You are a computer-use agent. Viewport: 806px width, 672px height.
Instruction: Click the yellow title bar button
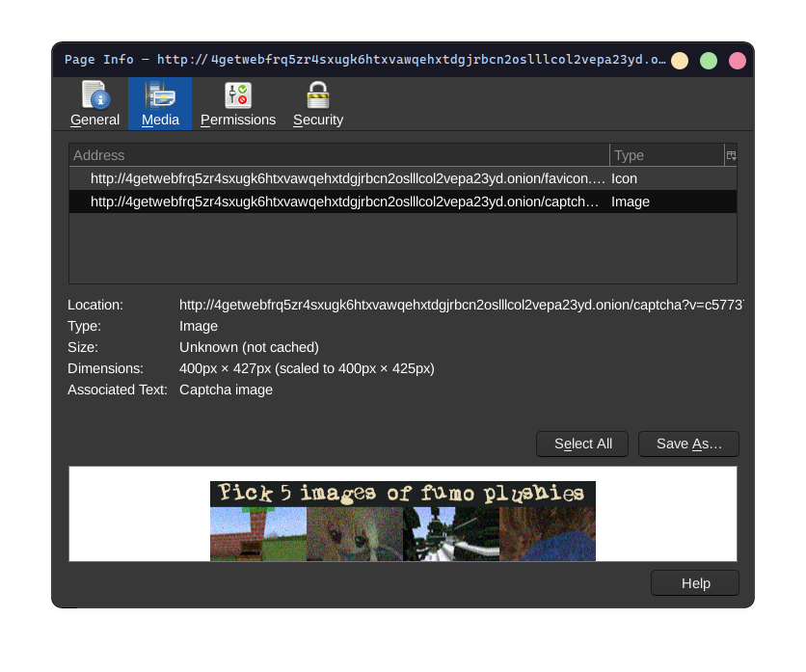[x=680, y=61]
